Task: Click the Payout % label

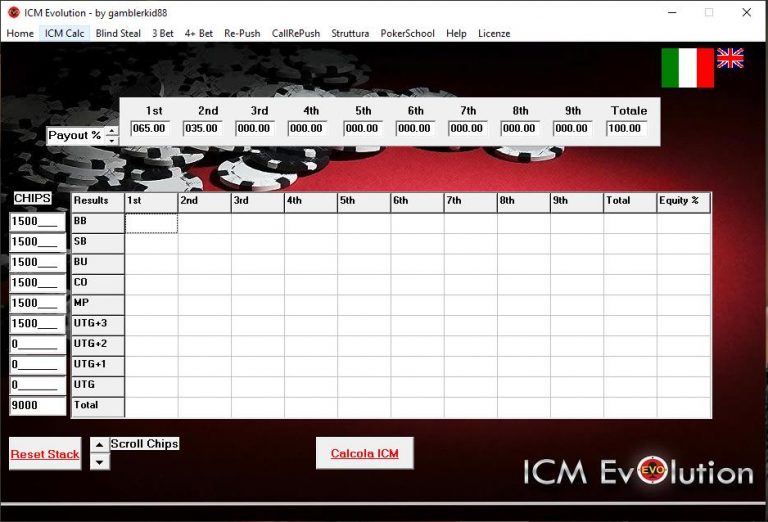Action: (74, 135)
